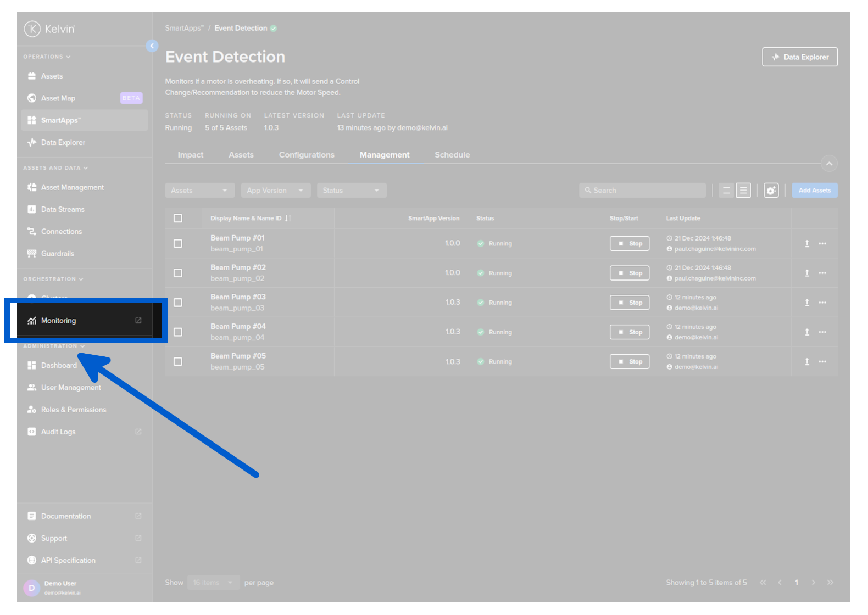Select the expanded list view icon
This screenshot has height=615, width=868.
coord(743,191)
